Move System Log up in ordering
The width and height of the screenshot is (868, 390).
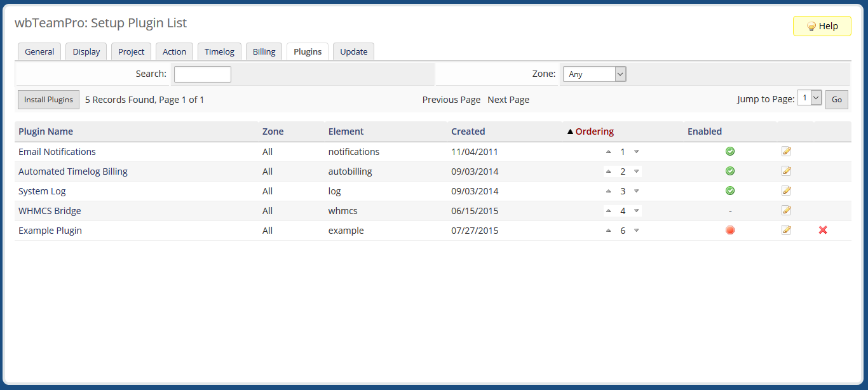tap(608, 191)
